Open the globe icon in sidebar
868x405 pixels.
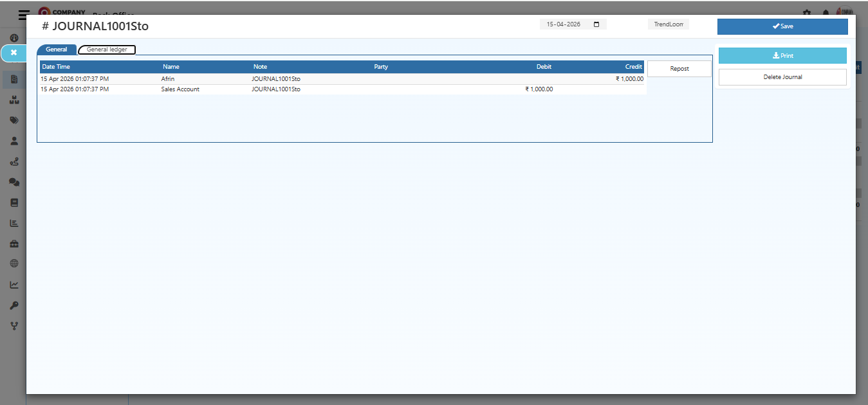[14, 263]
